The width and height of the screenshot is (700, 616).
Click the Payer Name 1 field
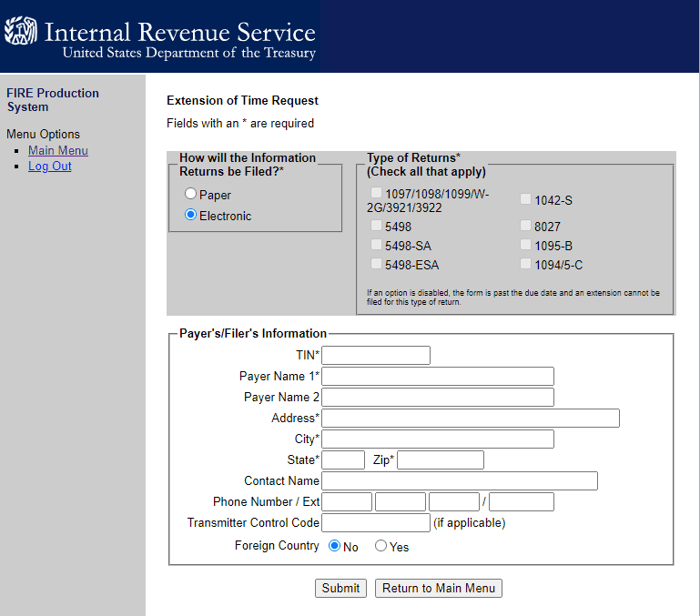[x=438, y=376]
